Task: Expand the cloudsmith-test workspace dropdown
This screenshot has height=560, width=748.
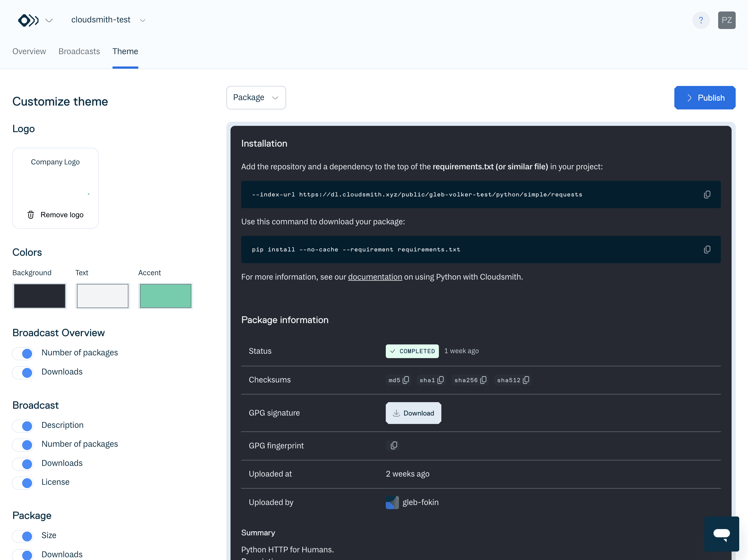Action: click(142, 20)
